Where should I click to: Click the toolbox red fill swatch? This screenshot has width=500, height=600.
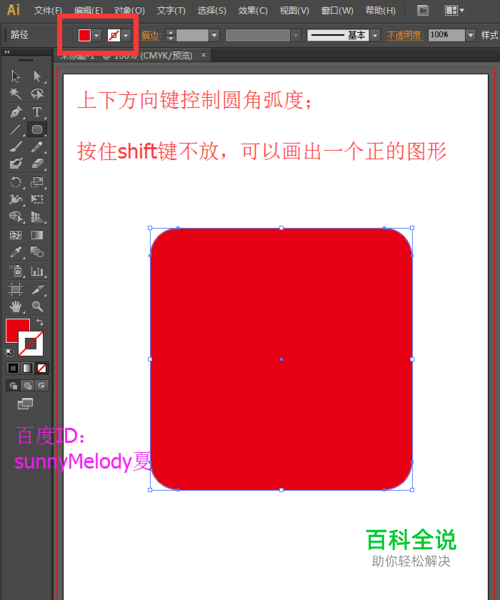[x=16, y=328]
